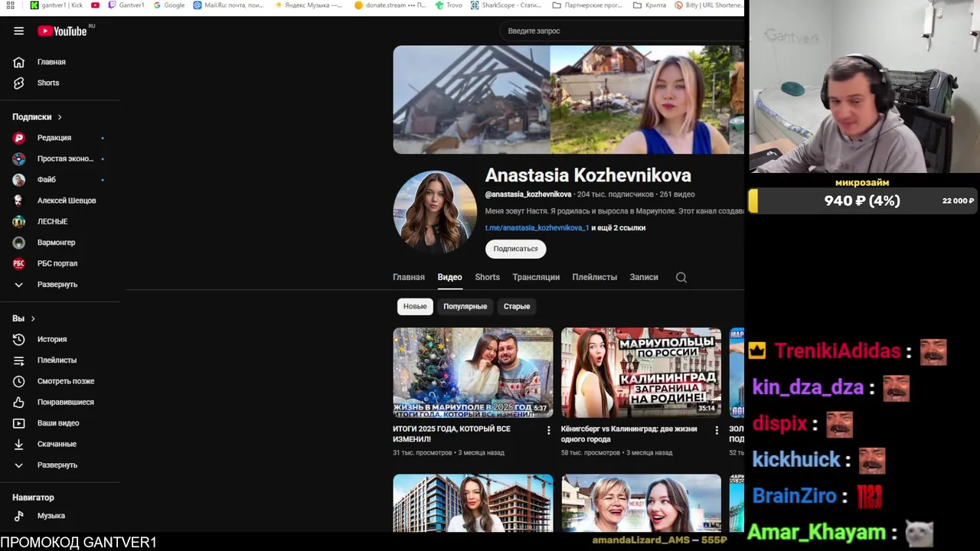Open the Christmas tree couple video thumbnail
Viewport: 980px width, 551px height.
pos(473,373)
